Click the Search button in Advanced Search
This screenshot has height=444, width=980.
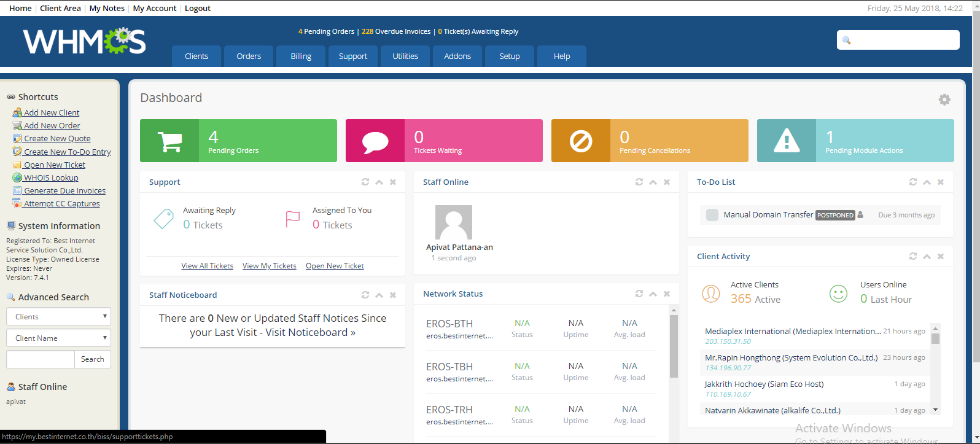[93, 359]
